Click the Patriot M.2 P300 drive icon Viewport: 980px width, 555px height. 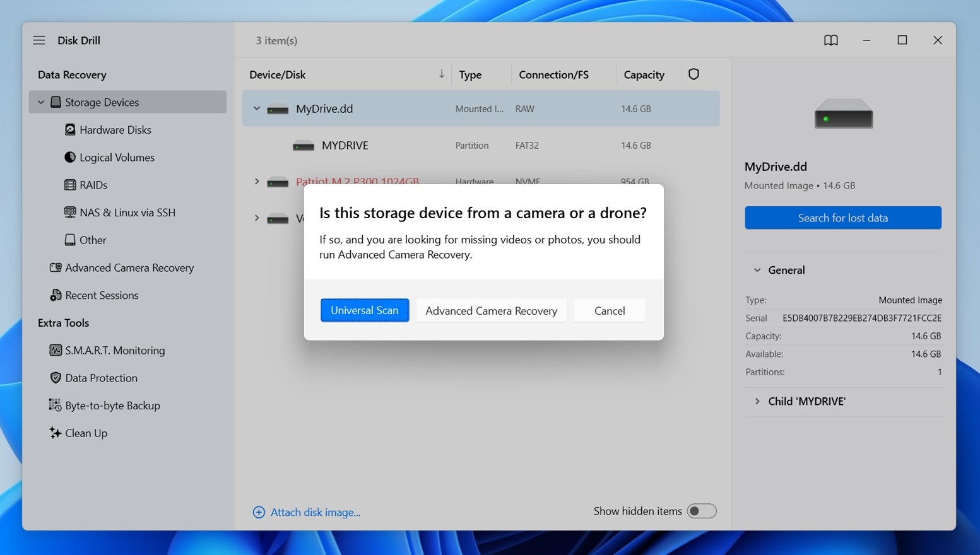point(278,182)
